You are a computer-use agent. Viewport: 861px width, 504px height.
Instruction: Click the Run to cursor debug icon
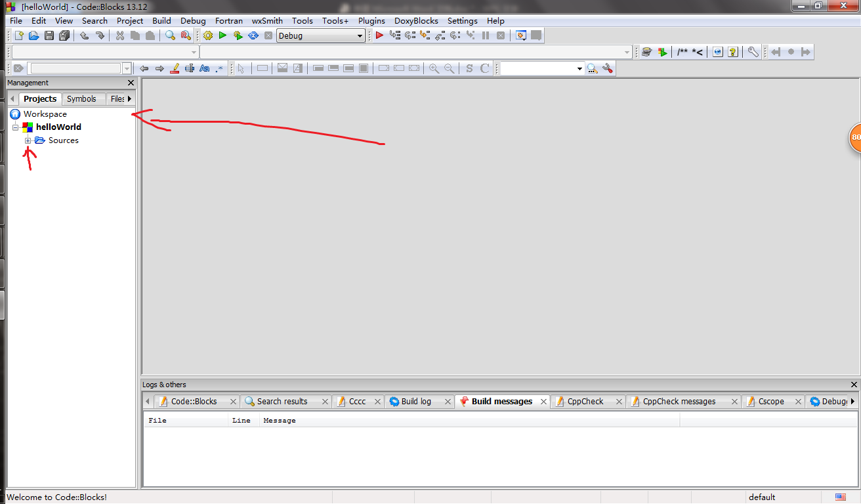(x=394, y=35)
